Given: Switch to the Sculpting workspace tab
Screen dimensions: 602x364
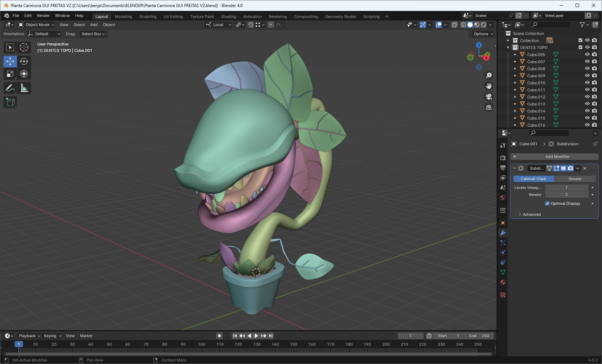Looking at the screenshot, I should (147, 17).
